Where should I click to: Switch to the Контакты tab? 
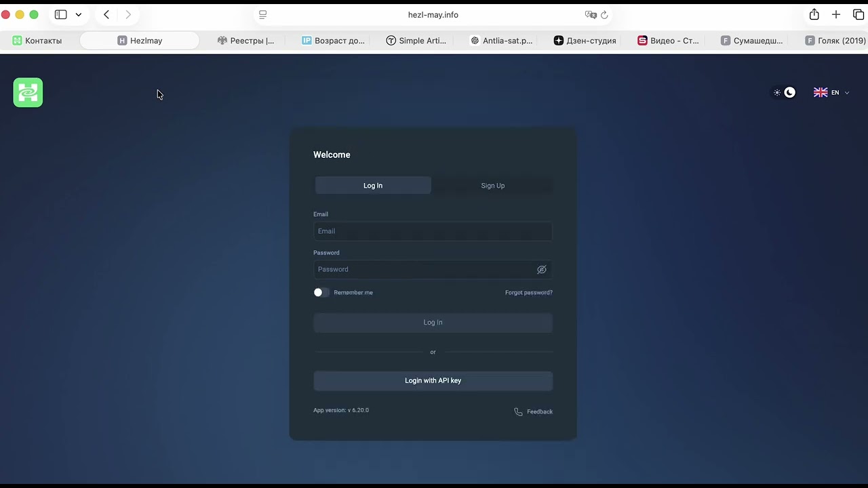click(x=37, y=41)
